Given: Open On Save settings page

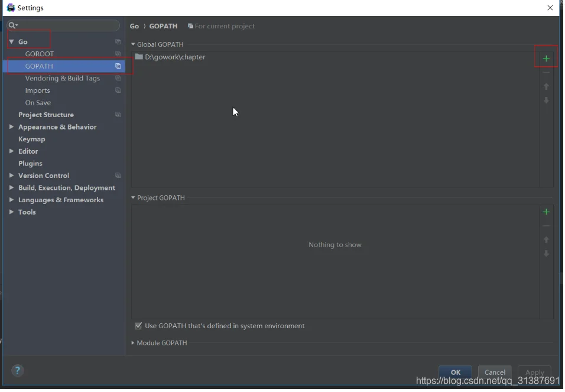Looking at the screenshot, I should 38,103.
